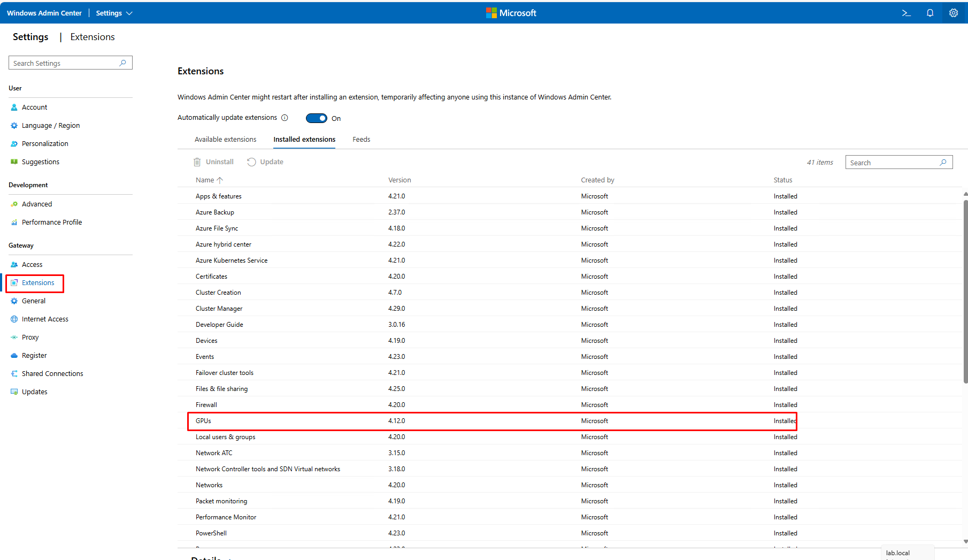Open Language / Region settings
The image size is (968, 560).
51,126
